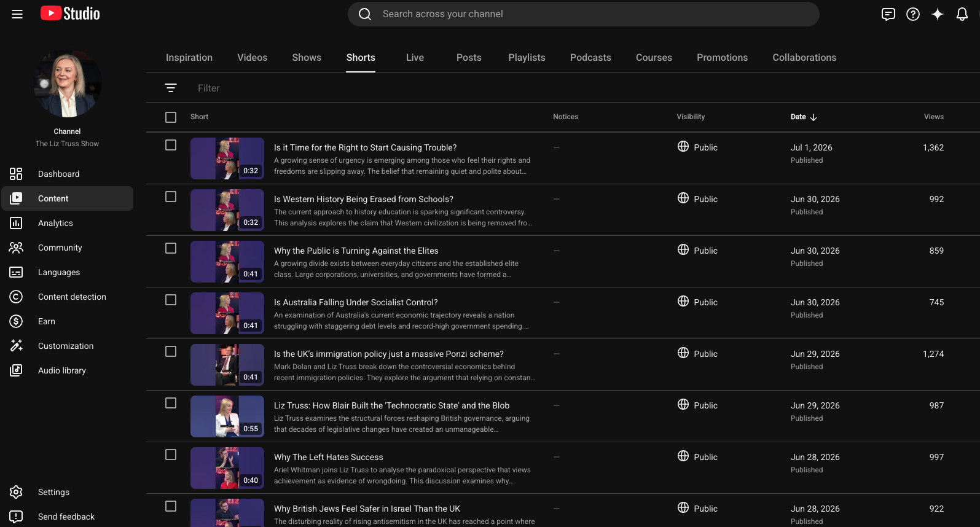Select checkbox for Blair Technocratic State short
The height and width of the screenshot is (527, 980).
click(x=171, y=403)
